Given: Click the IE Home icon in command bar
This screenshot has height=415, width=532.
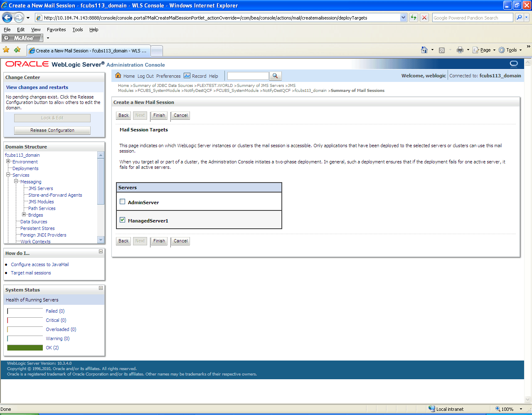Looking at the screenshot, I should click(424, 50).
